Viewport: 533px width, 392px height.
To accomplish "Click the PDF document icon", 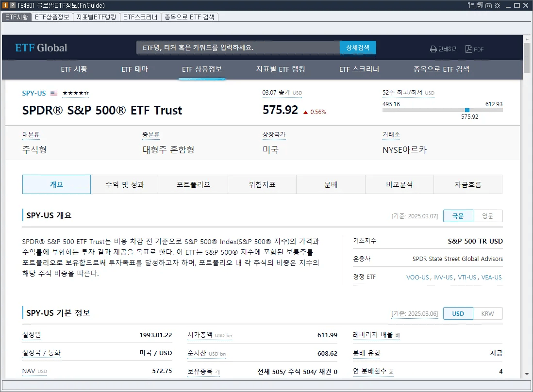I will point(469,49).
